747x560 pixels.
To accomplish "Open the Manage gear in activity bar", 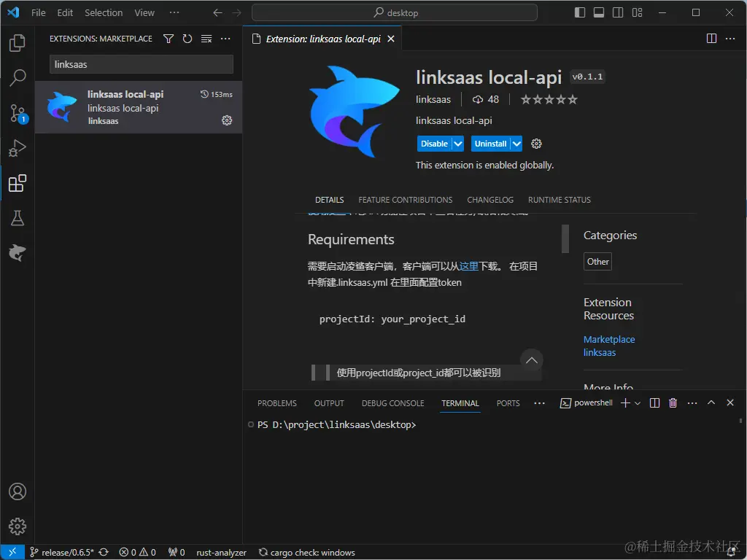I will pyautogui.click(x=18, y=526).
